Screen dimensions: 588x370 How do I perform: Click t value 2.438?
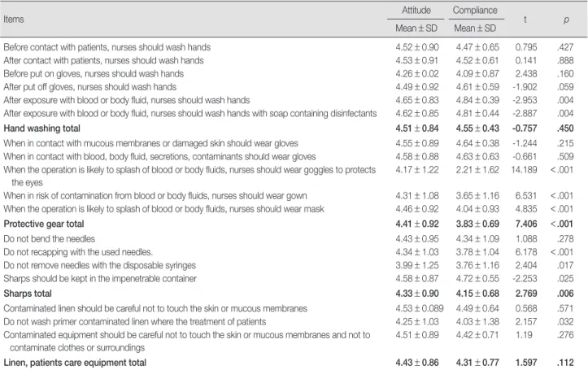click(x=525, y=74)
